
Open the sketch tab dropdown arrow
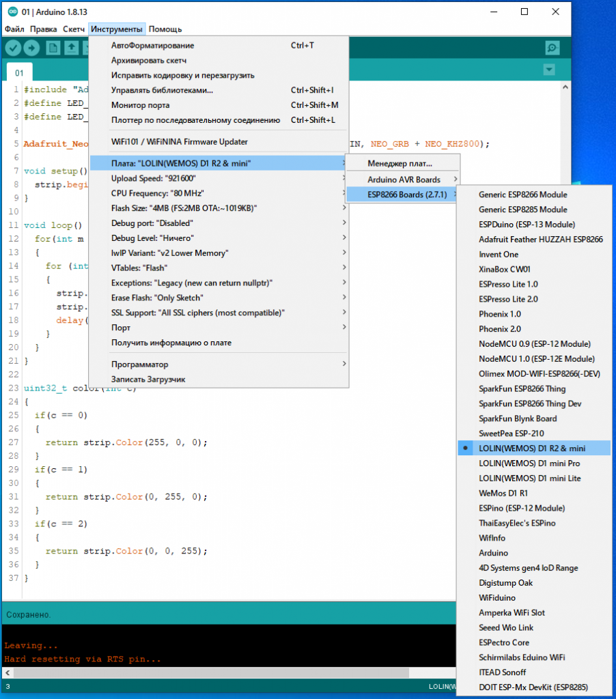[548, 70]
